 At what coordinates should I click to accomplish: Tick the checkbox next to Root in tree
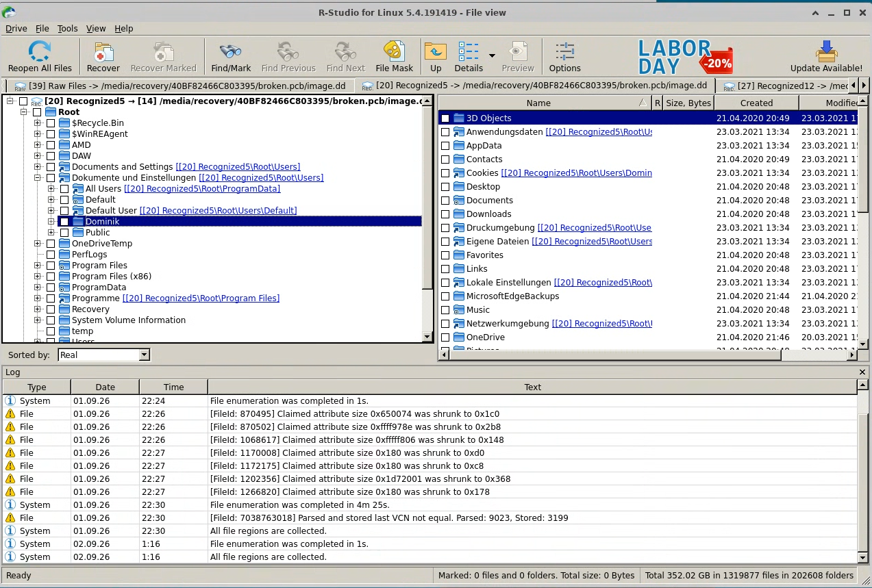(37, 112)
